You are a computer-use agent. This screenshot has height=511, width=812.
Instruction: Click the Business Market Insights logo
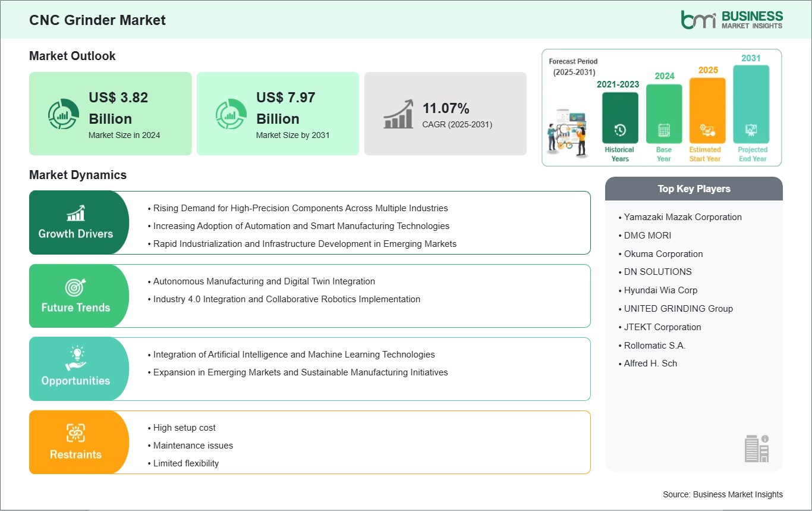[732, 20]
